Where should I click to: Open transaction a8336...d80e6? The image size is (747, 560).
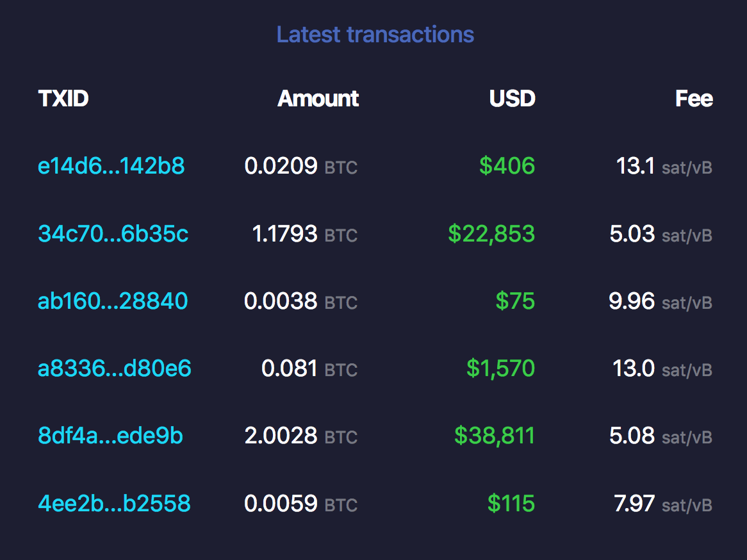coord(115,368)
